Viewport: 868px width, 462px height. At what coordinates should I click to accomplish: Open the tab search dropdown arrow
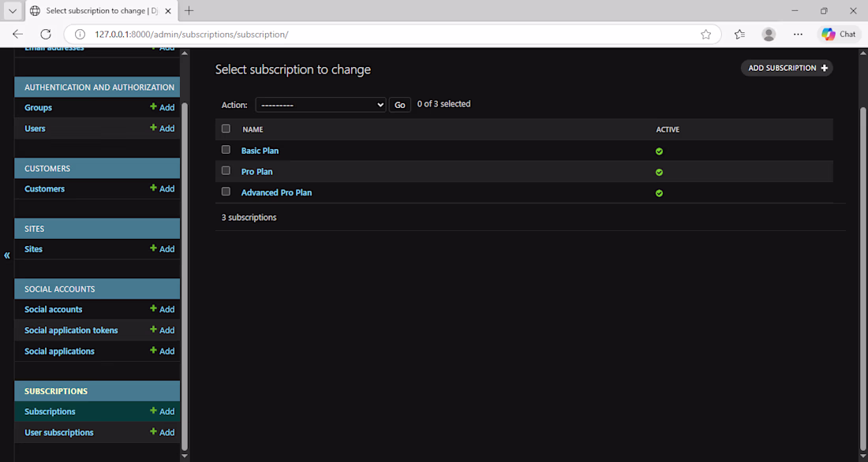12,10
